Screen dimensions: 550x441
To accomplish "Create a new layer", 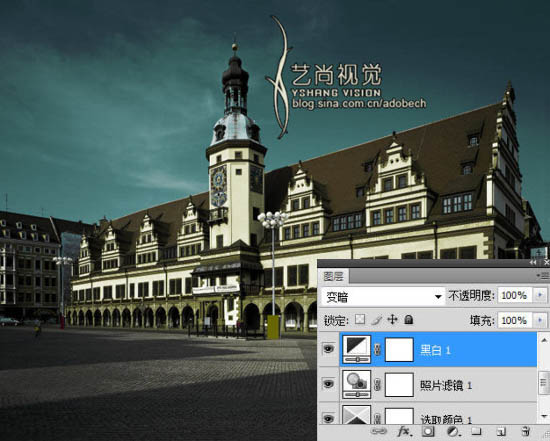I will [x=501, y=431].
